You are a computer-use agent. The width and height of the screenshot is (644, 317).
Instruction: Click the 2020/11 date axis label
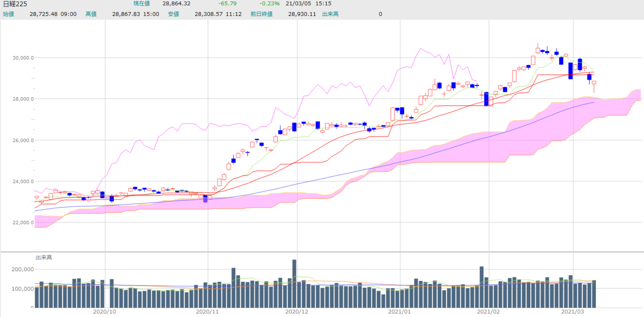tap(208, 312)
